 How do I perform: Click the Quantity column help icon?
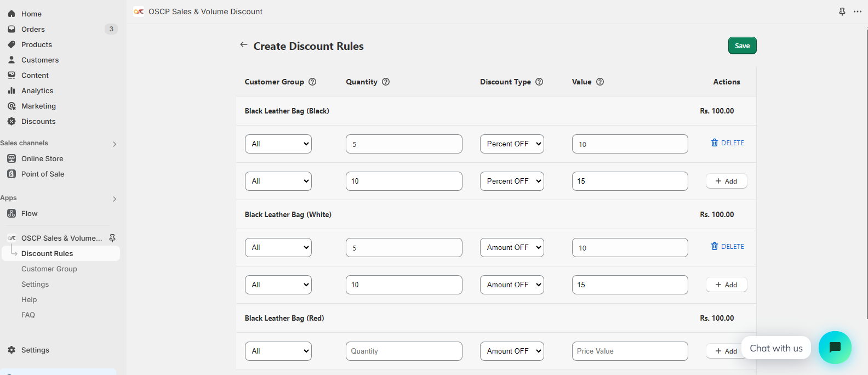(x=386, y=82)
